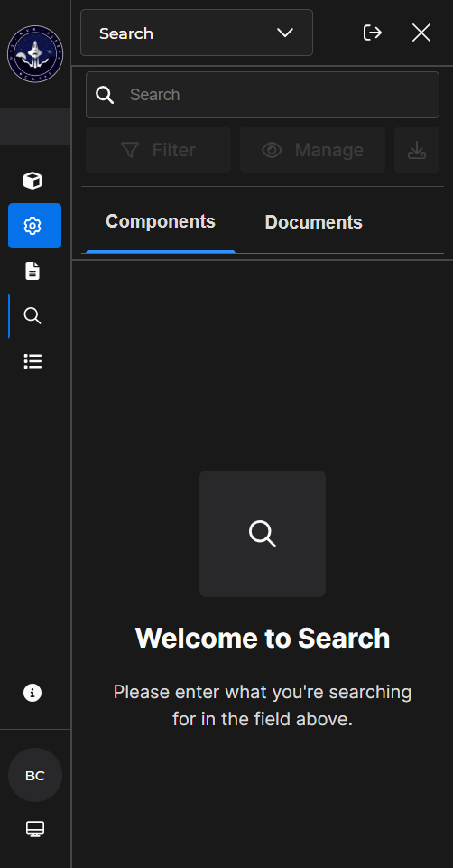The width and height of the screenshot is (453, 868).
Task: Expand the Search panel dropdown
Action: 197,33
